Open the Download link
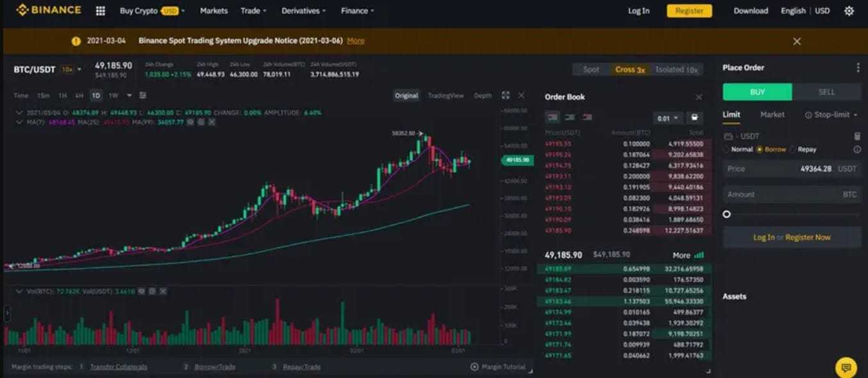Screen dimensions: 868x378 pos(751,11)
